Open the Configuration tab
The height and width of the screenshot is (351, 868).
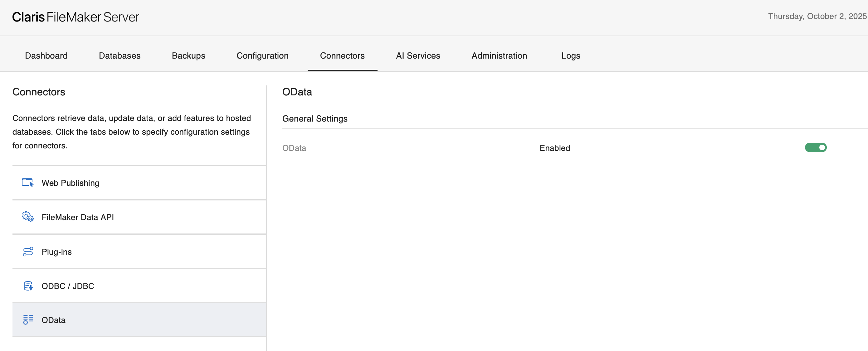coord(262,55)
